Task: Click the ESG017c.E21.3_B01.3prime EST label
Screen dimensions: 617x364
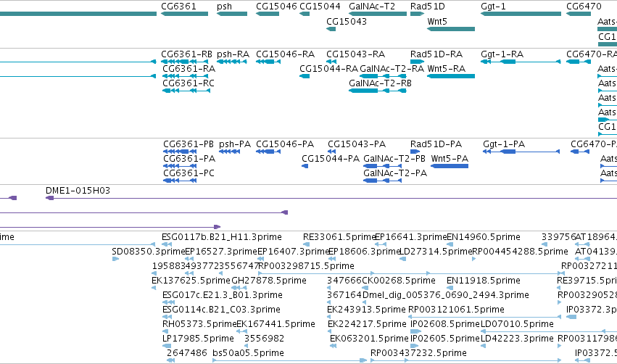Action: click(223, 295)
